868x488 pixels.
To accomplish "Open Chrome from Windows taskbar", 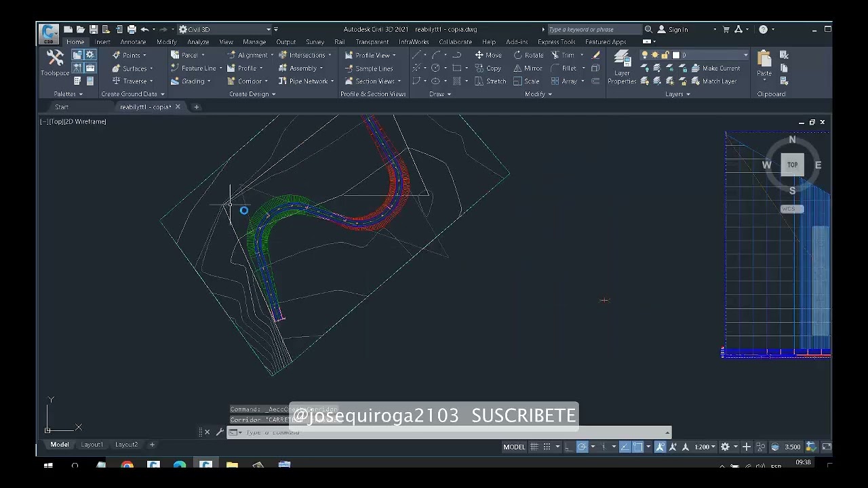I will coord(127,466).
